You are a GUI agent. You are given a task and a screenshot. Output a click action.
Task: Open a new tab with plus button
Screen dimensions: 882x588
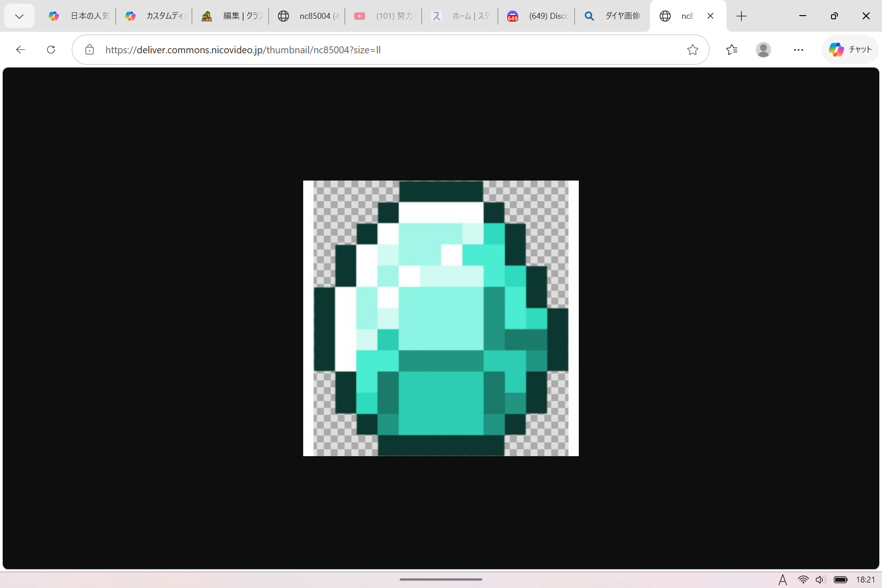pos(741,16)
